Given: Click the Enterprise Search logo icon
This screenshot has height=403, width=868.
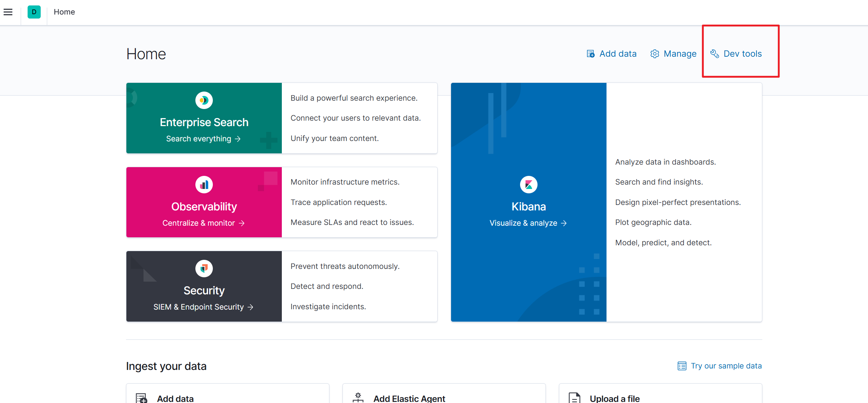Looking at the screenshot, I should click(x=204, y=100).
